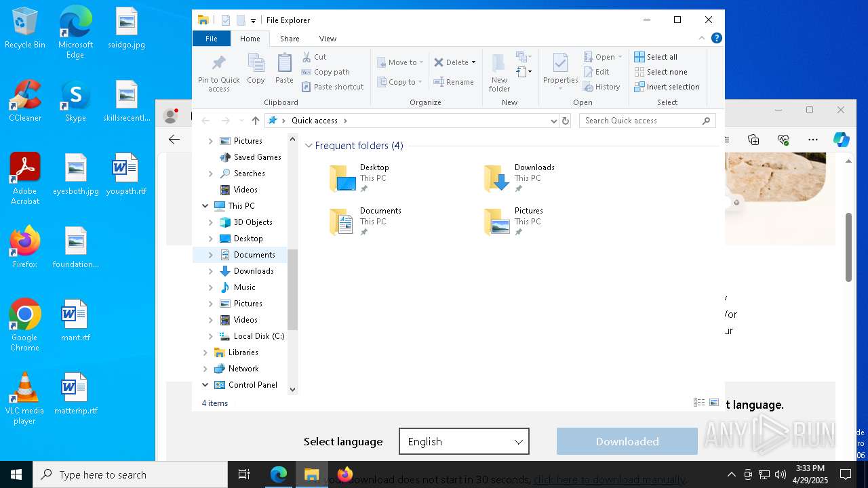Expand Local Disk (C:) tree node
The image size is (868, 488).
click(210, 336)
